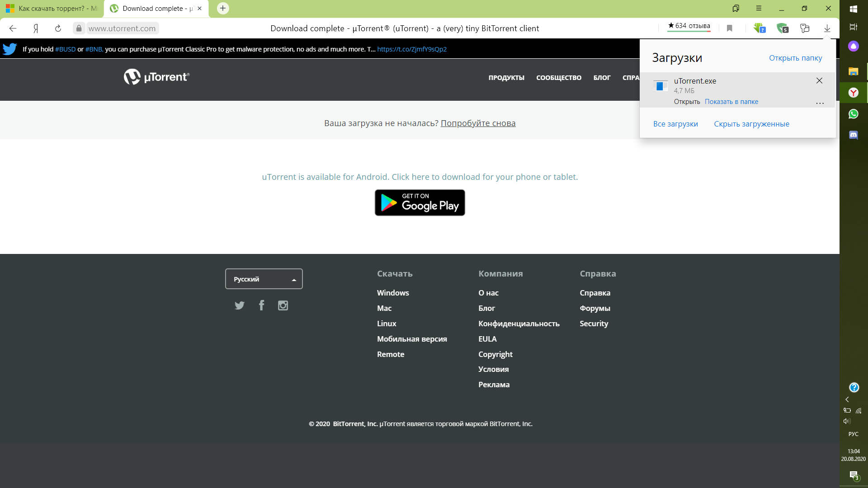Open the green download-arrow extension icon
Image resolution: width=868 pixels, height=488 pixels.
point(759,28)
